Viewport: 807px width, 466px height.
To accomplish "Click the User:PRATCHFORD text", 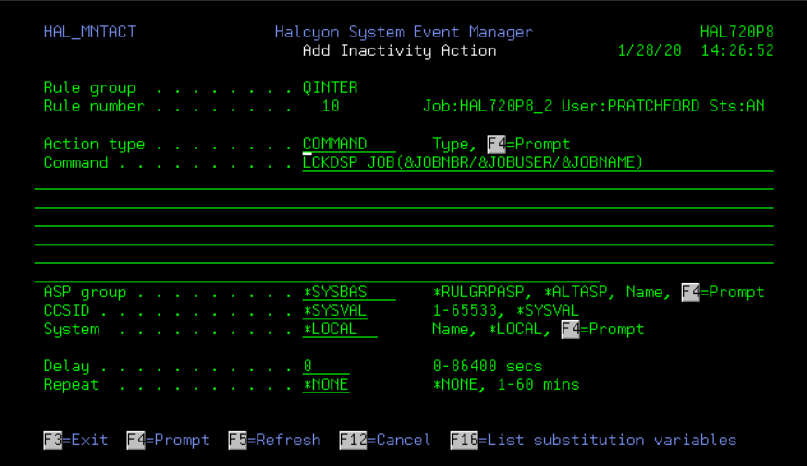I will pos(630,106).
